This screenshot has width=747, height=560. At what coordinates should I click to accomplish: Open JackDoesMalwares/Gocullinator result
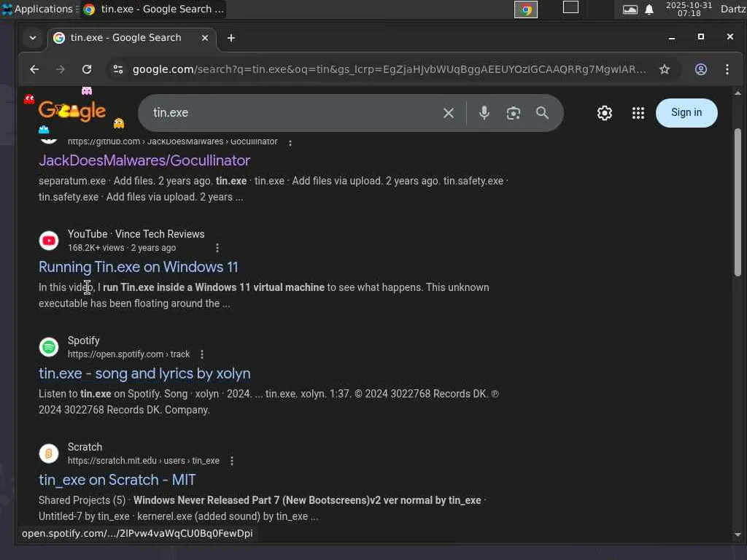pyautogui.click(x=144, y=160)
